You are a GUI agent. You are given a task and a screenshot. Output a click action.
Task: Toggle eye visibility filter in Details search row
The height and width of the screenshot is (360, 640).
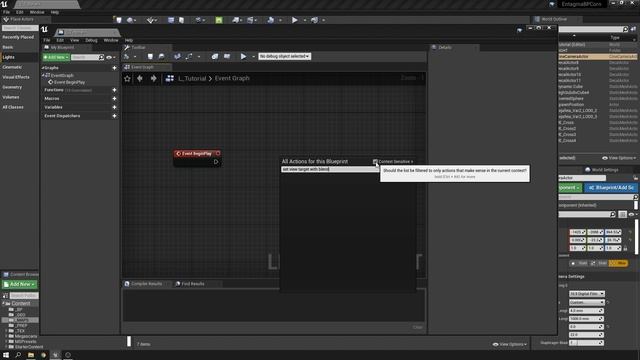[632, 214]
